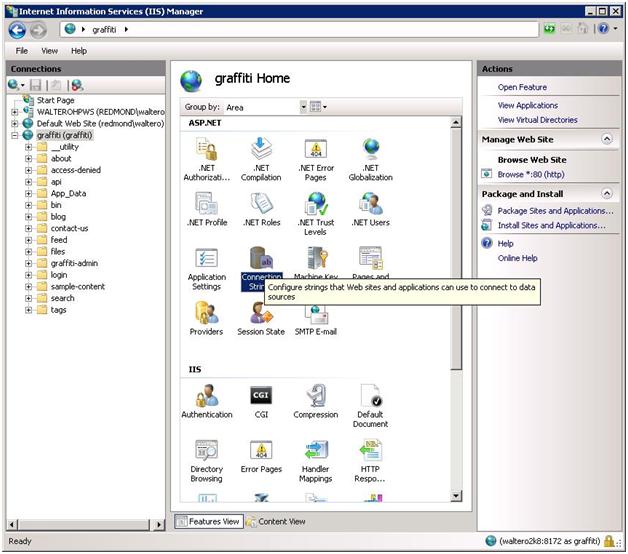This screenshot has width=628, height=554.
Task: Open .NET Error Pages feature
Action: [x=316, y=159]
